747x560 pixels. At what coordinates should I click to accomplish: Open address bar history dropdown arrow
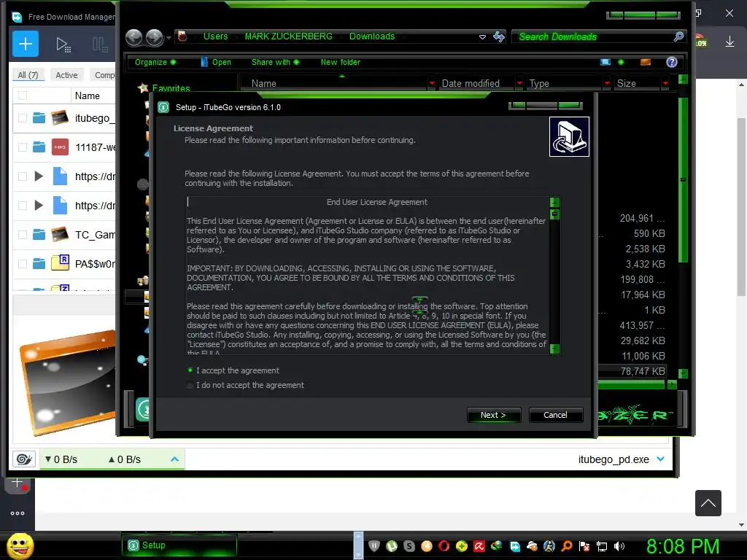pyautogui.click(x=483, y=36)
